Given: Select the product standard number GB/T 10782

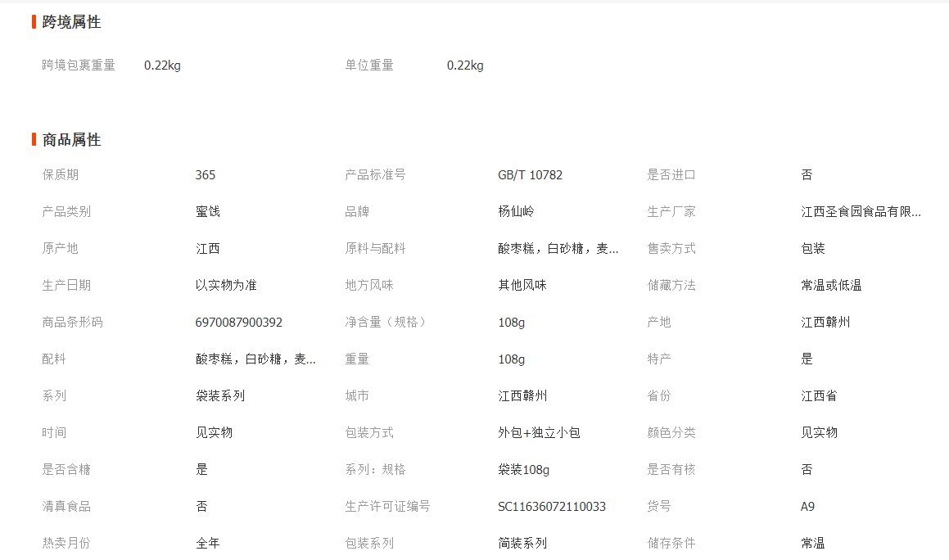Looking at the screenshot, I should [x=530, y=175].
